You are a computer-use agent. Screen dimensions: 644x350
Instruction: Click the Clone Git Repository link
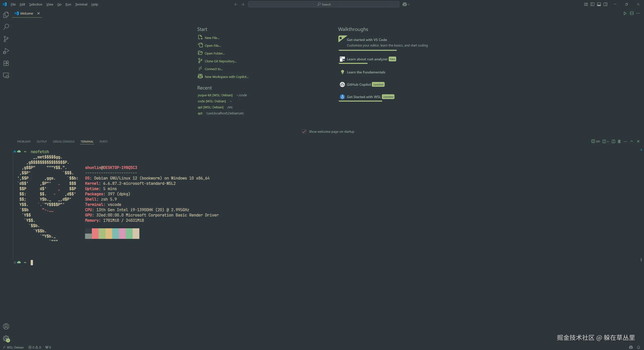[220, 61]
